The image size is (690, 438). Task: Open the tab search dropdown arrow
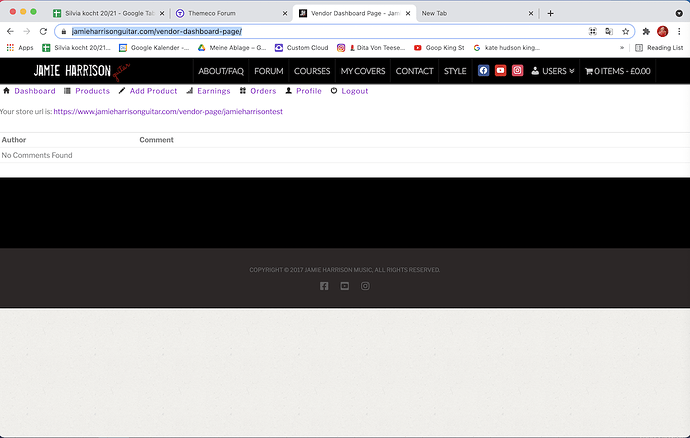pyautogui.click(x=679, y=13)
